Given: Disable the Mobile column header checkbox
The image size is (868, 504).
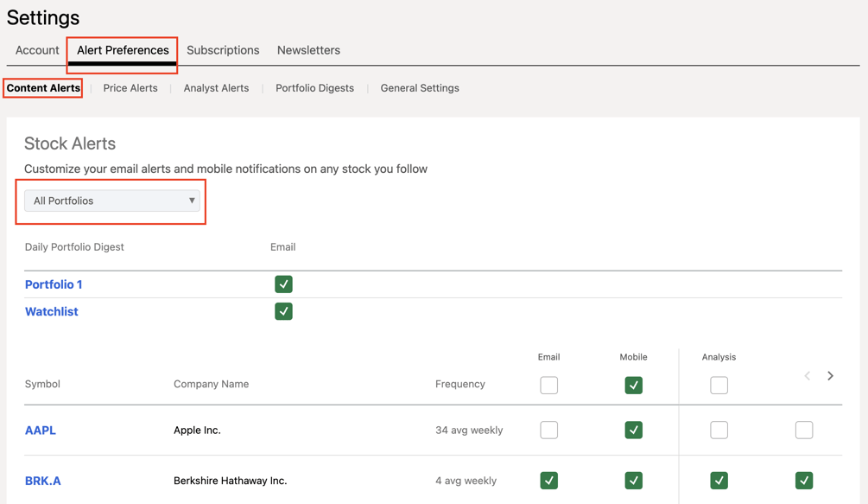Looking at the screenshot, I should click(x=633, y=385).
